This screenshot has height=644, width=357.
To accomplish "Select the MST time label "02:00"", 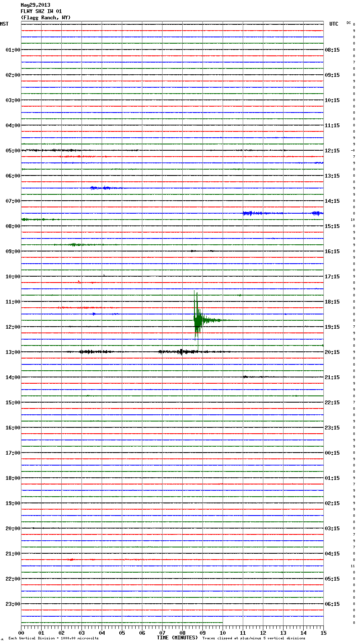I will coord(13,75).
